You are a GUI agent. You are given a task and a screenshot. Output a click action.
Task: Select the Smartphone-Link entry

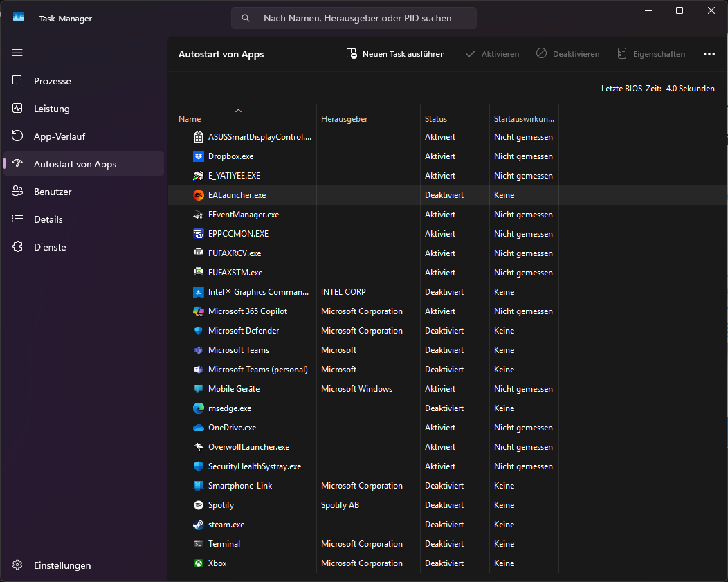tap(448, 486)
